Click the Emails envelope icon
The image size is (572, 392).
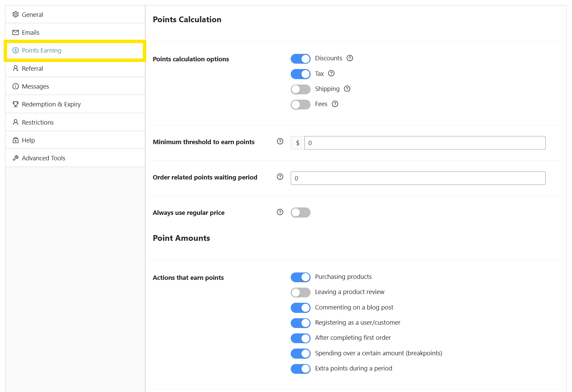tap(15, 32)
